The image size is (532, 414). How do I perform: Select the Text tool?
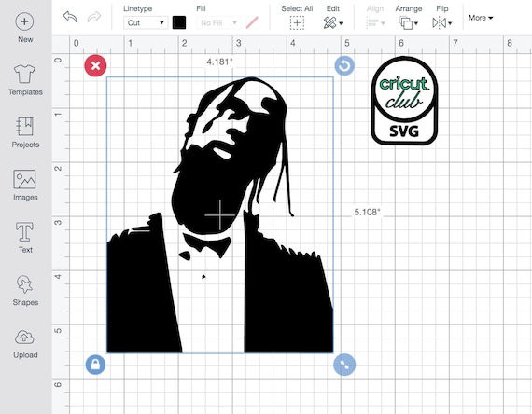point(24,231)
